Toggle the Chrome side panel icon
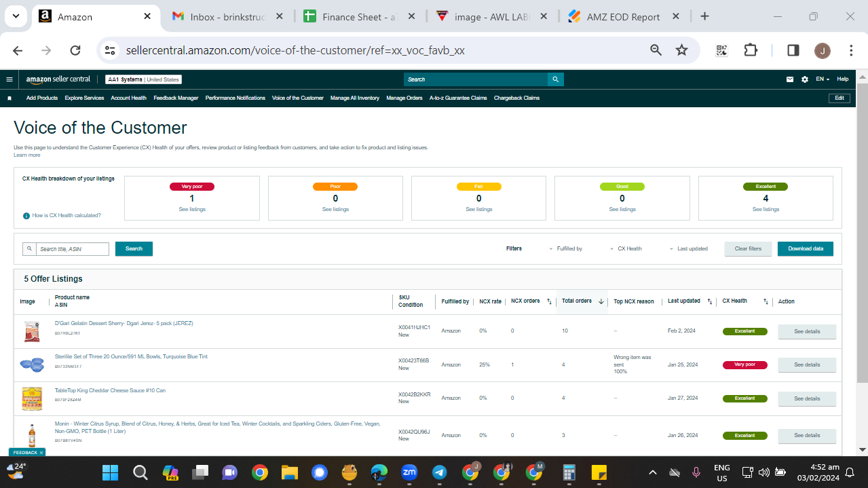The width and height of the screenshot is (868, 488). [x=793, y=50]
